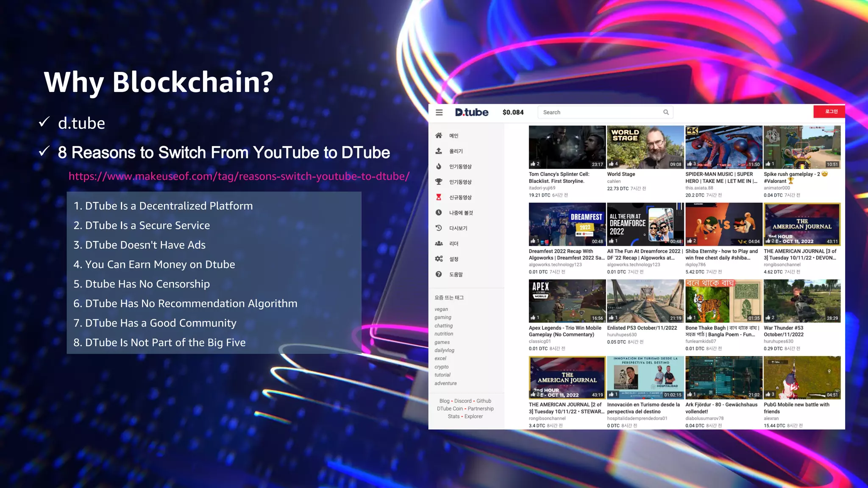Click the users icon for 리더
The height and width of the screenshot is (488, 868).
click(439, 244)
